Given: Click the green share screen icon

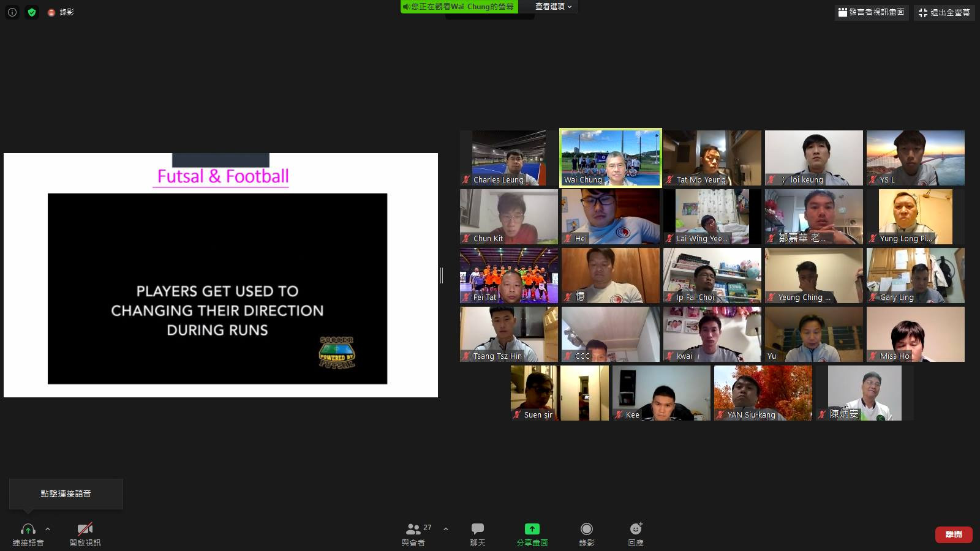Looking at the screenshot, I should click(532, 529).
